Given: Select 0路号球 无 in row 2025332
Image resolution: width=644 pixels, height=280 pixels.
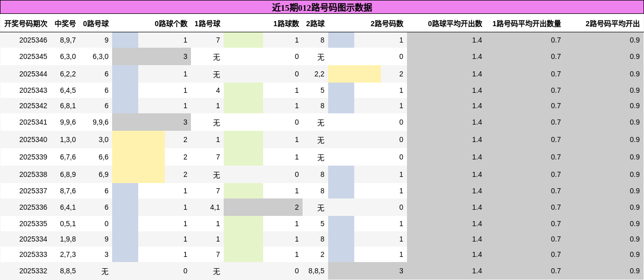Looking at the screenshot, I should point(105,271).
